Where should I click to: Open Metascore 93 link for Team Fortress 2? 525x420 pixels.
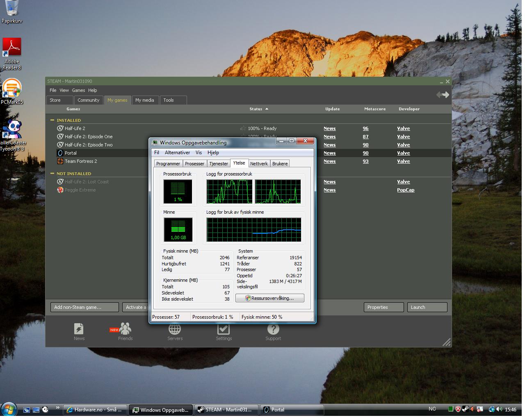coord(365,161)
